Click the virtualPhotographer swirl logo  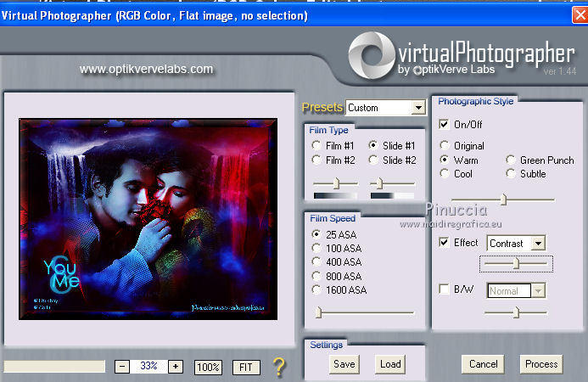(372, 55)
